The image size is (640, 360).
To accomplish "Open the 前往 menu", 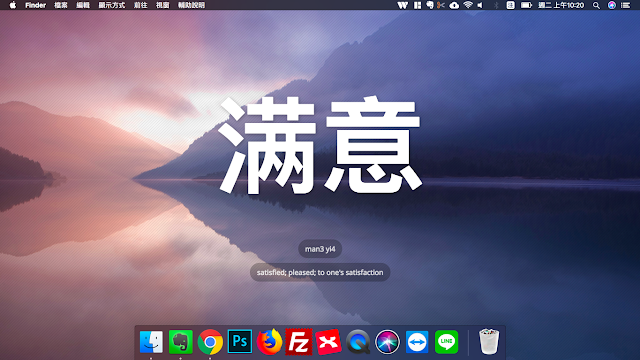I will click(x=140, y=5).
